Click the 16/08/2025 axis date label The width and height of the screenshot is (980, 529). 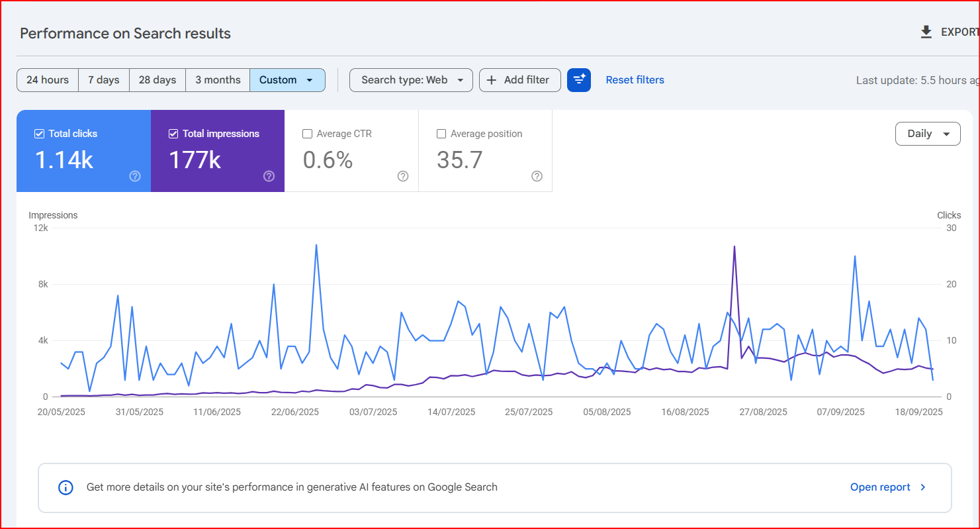(x=685, y=412)
